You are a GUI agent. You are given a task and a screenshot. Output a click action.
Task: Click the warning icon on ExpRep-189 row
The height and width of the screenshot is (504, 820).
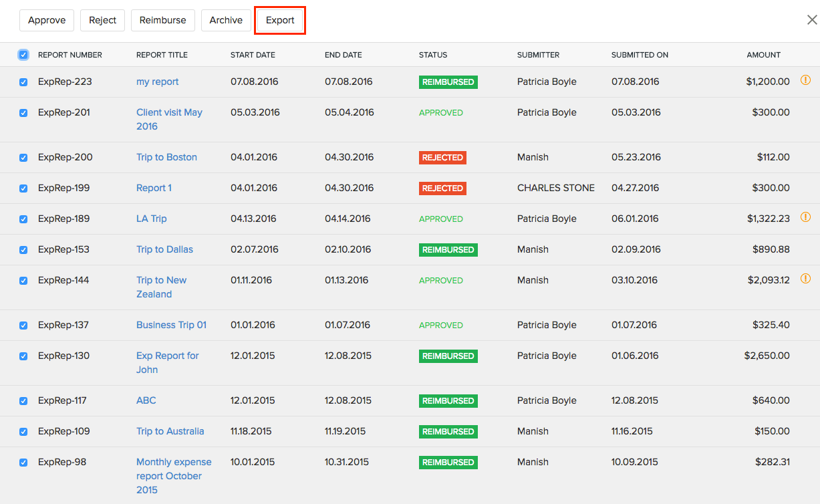[805, 217]
